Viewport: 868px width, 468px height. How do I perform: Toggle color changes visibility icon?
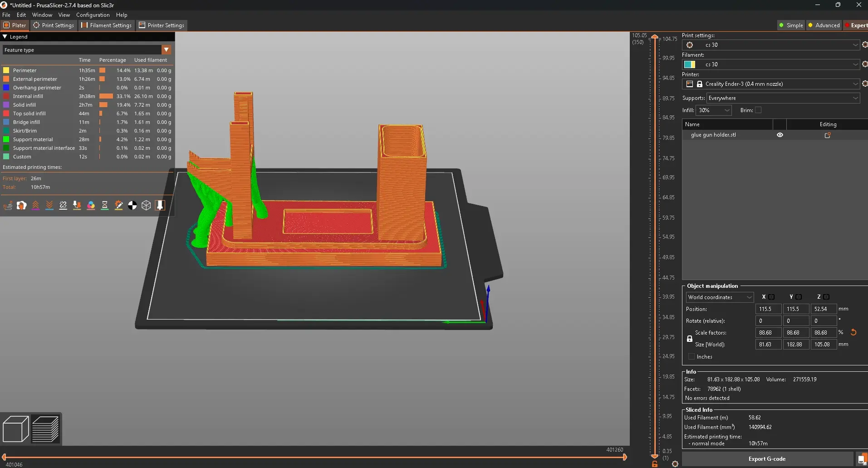point(91,206)
